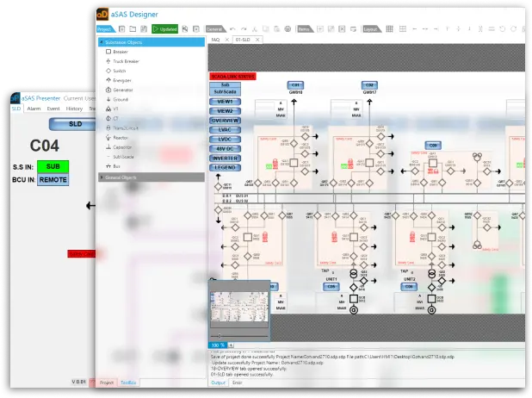The height and width of the screenshot is (398, 532).
Task: Align selected items left
Action: [x=414, y=29]
